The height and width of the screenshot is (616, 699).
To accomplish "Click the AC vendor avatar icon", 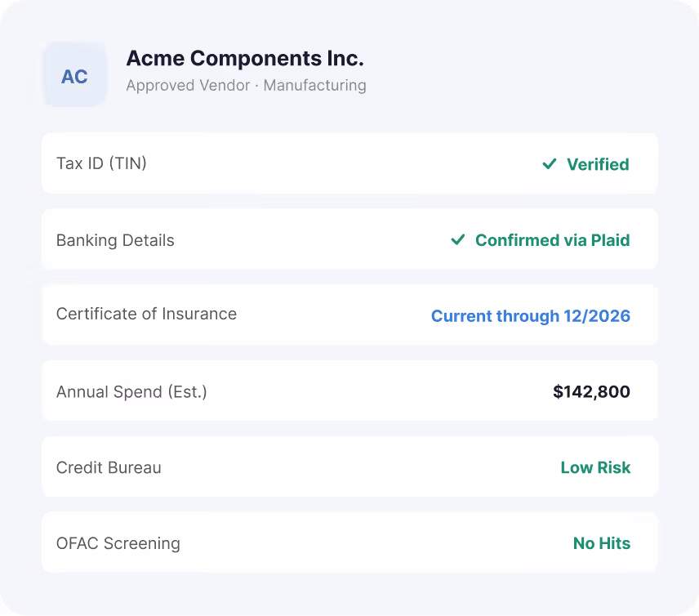I will (x=75, y=75).
